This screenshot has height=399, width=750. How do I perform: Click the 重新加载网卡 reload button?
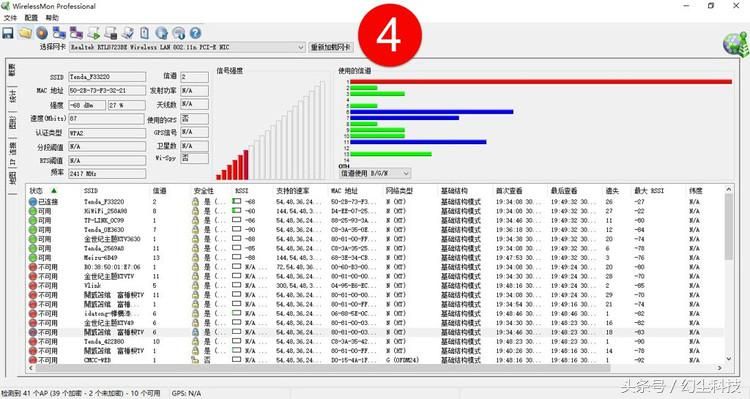coord(331,47)
